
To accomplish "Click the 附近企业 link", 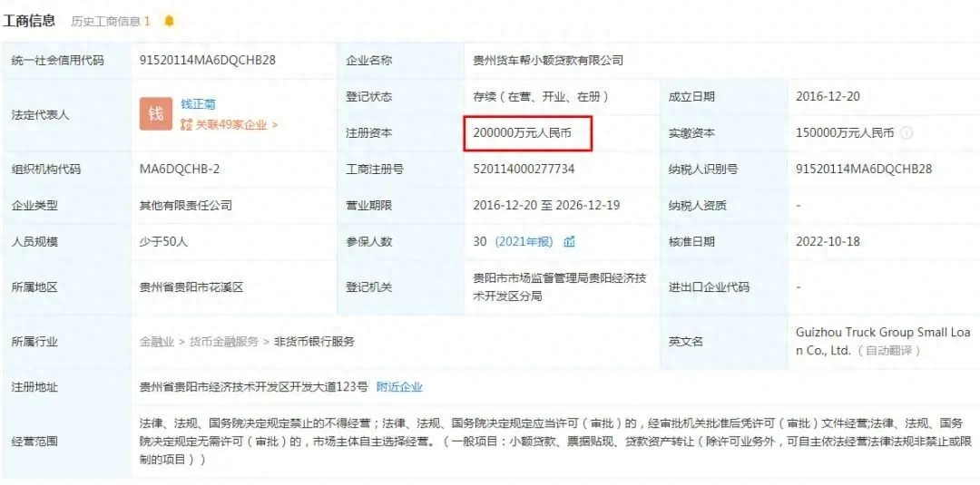I will click(399, 387).
